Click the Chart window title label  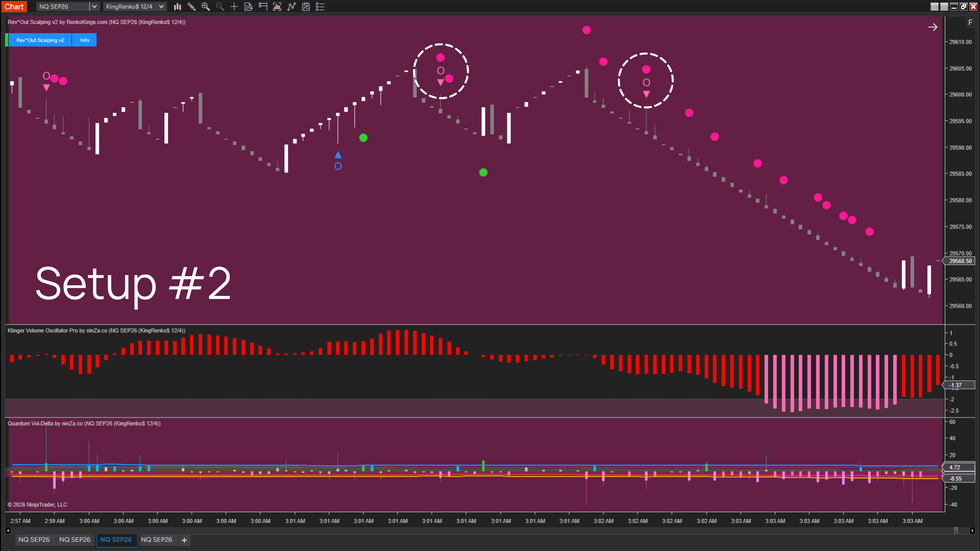coord(14,7)
